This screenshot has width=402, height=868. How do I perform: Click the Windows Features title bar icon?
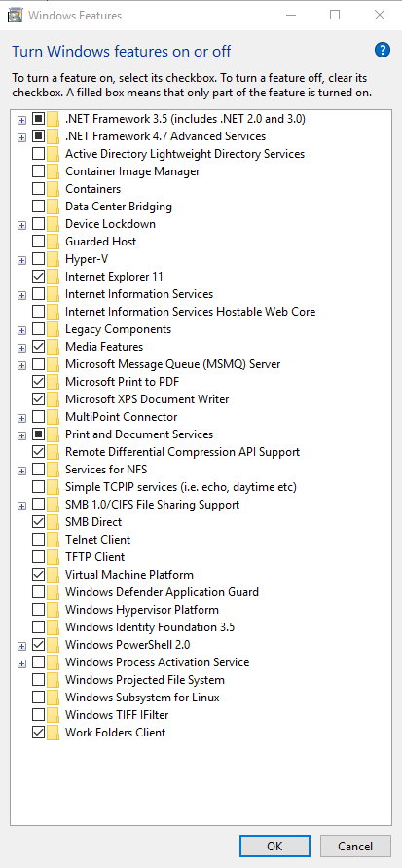(15, 15)
